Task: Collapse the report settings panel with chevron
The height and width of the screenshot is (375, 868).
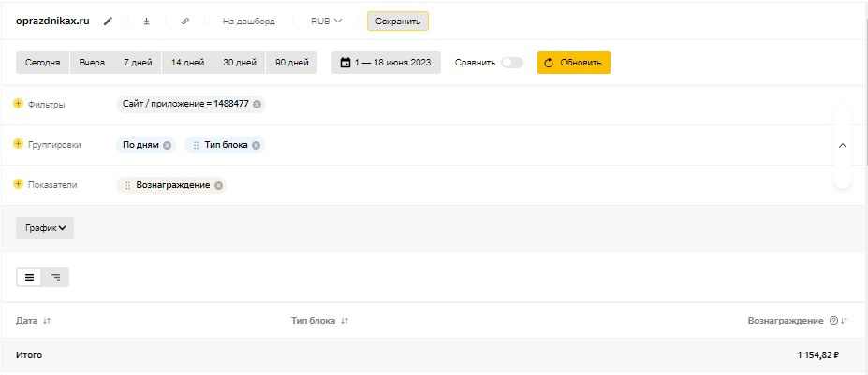Action: coord(842,146)
